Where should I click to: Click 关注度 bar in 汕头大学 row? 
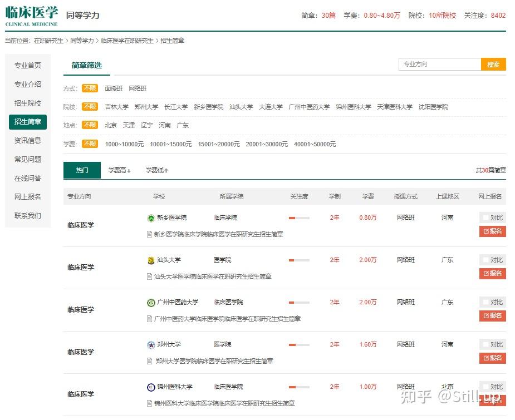tap(299, 260)
